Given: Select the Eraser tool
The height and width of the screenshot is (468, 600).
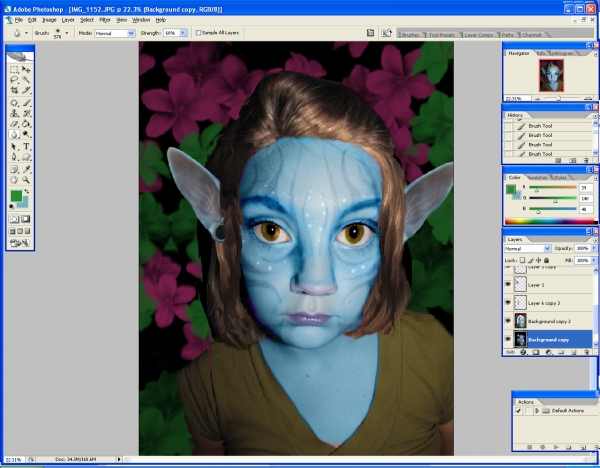Looking at the screenshot, I should click(14, 124).
